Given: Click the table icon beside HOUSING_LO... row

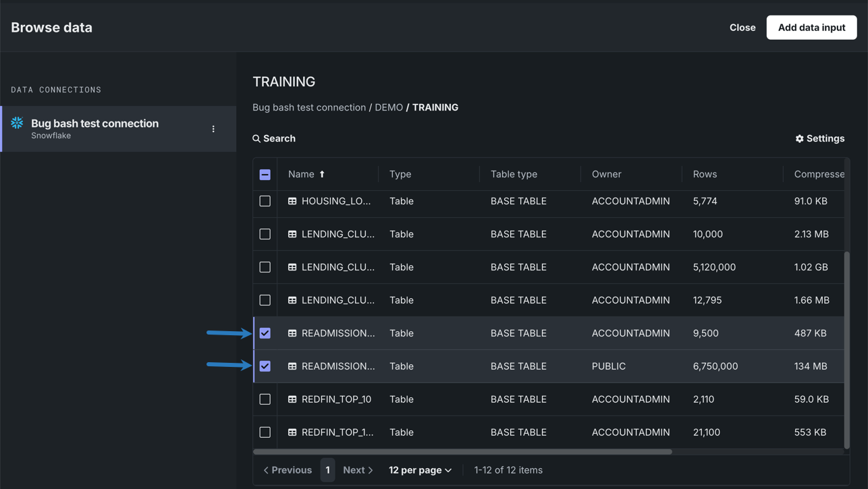Looking at the screenshot, I should (292, 201).
